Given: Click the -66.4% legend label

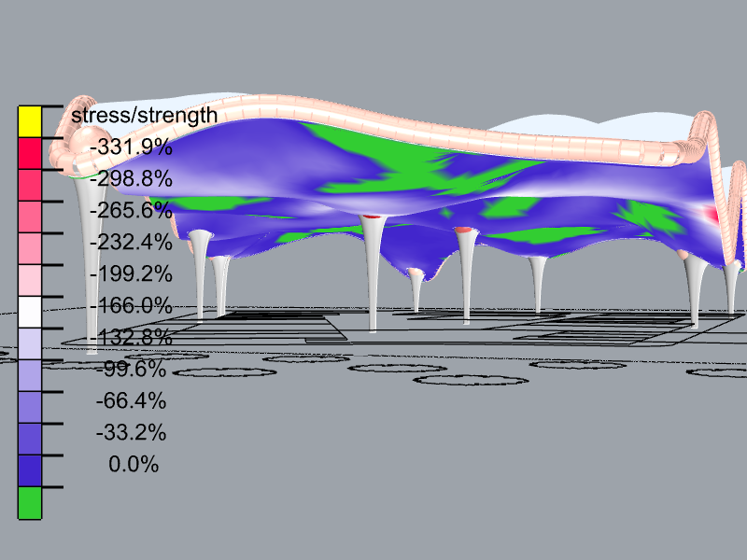Looking at the screenshot, I should pos(131,401).
